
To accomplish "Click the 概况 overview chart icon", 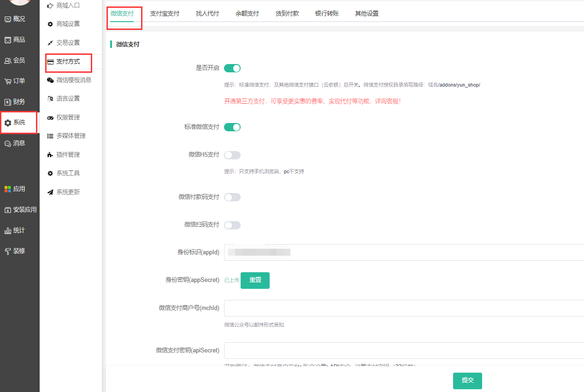I will coord(8,19).
